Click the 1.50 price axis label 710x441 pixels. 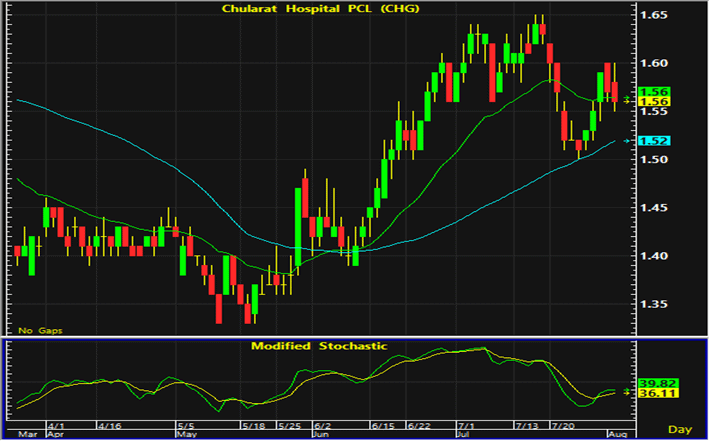[x=653, y=160]
